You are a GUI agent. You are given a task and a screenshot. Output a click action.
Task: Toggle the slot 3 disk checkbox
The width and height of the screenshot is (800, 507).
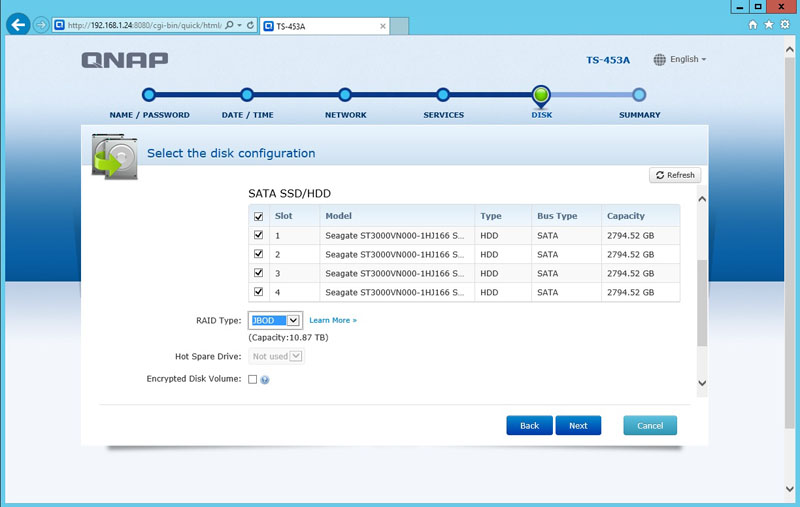tap(259, 273)
